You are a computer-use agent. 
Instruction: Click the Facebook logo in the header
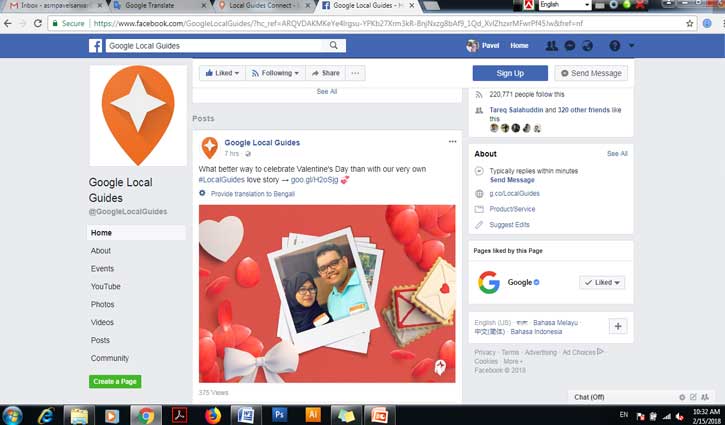[96, 46]
